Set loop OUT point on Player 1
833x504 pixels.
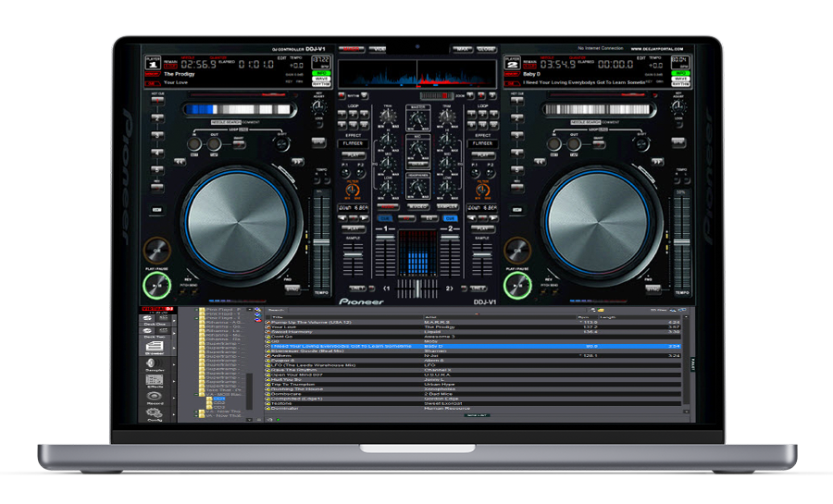click(x=214, y=144)
